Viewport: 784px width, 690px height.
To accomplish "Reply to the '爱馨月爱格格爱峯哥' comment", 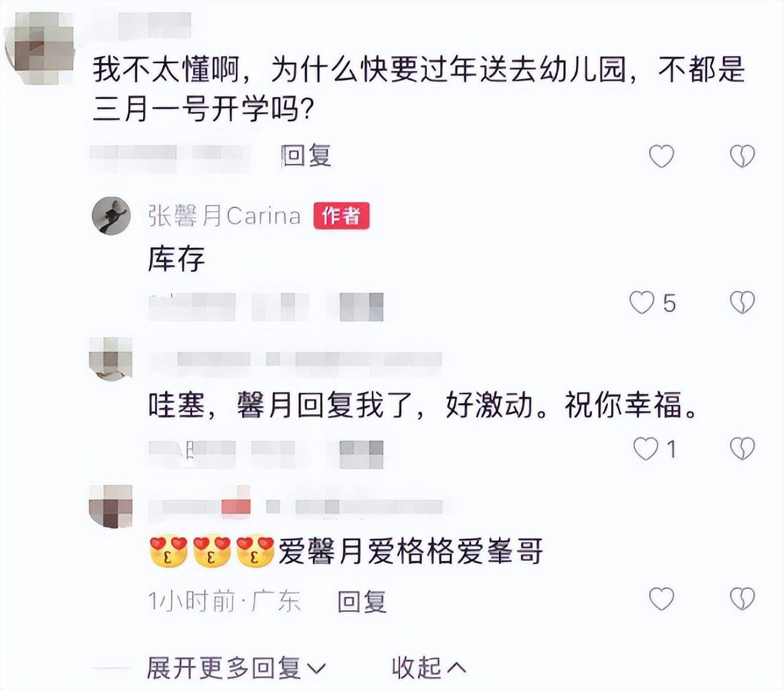I will (x=362, y=601).
